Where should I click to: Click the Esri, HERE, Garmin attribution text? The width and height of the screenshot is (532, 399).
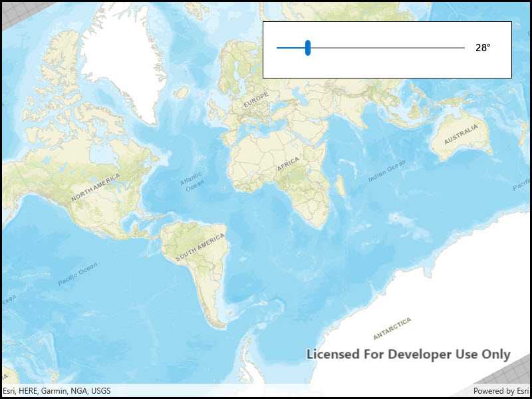click(x=57, y=391)
